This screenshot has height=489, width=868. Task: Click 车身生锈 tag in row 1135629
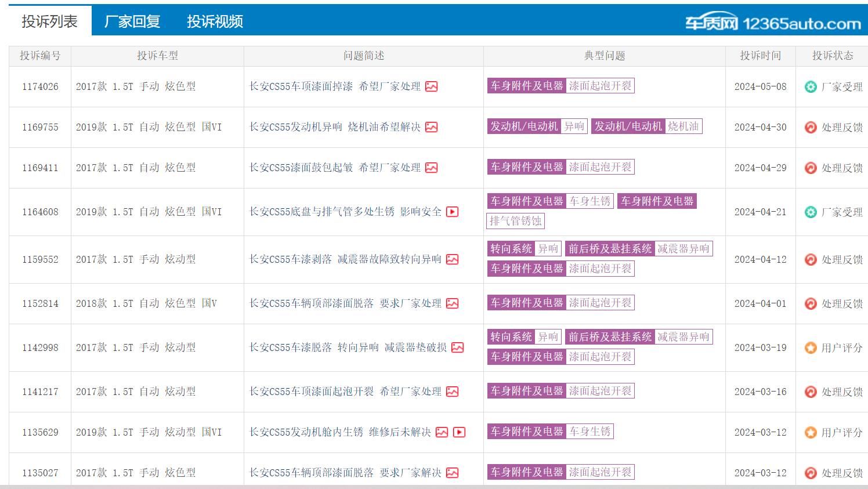pyautogui.click(x=590, y=432)
